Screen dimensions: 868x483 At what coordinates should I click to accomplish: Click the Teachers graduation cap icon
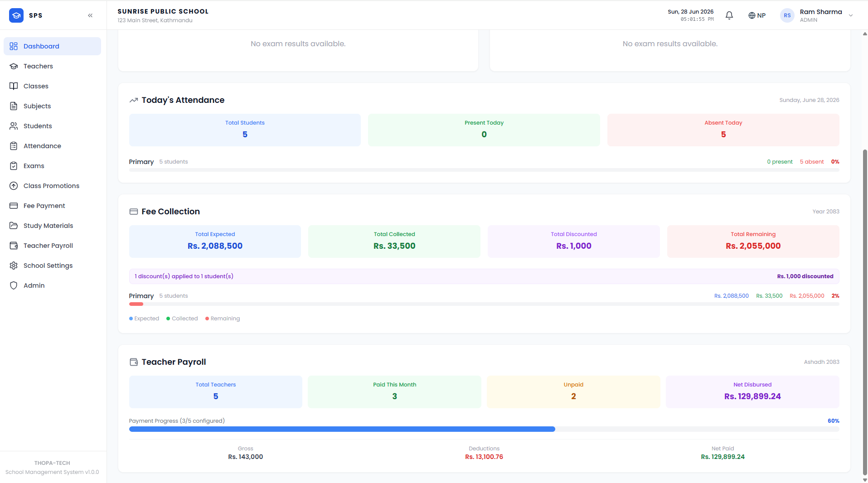click(14, 66)
